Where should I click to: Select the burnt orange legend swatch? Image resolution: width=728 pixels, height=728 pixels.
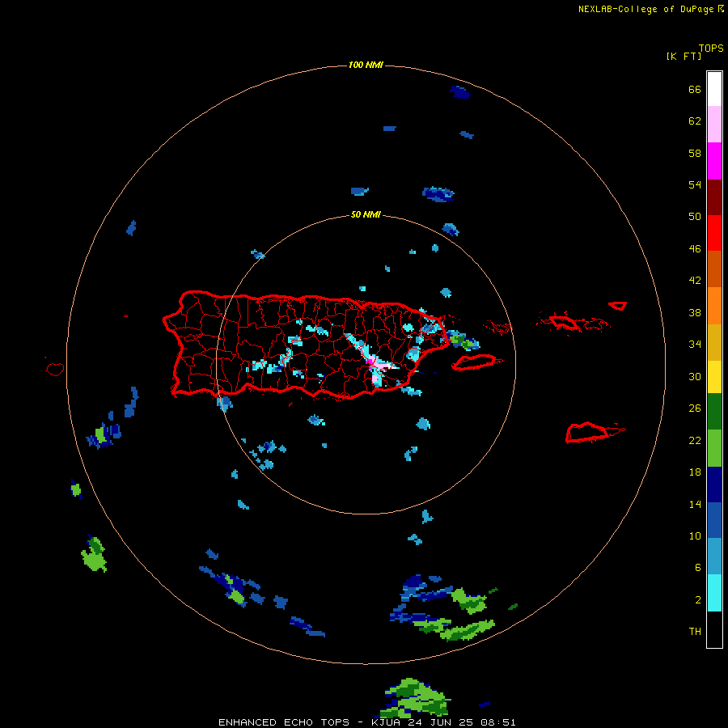pos(714,269)
